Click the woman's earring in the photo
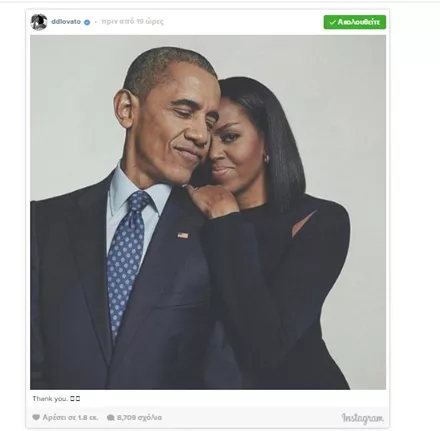This screenshot has width=440, height=431. click(x=266, y=158)
